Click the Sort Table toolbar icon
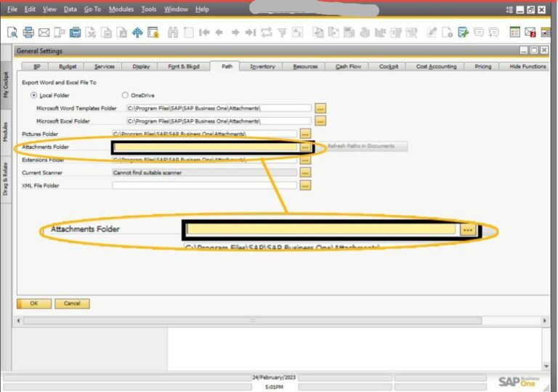Viewport: 558px width, 392px height. [297, 33]
